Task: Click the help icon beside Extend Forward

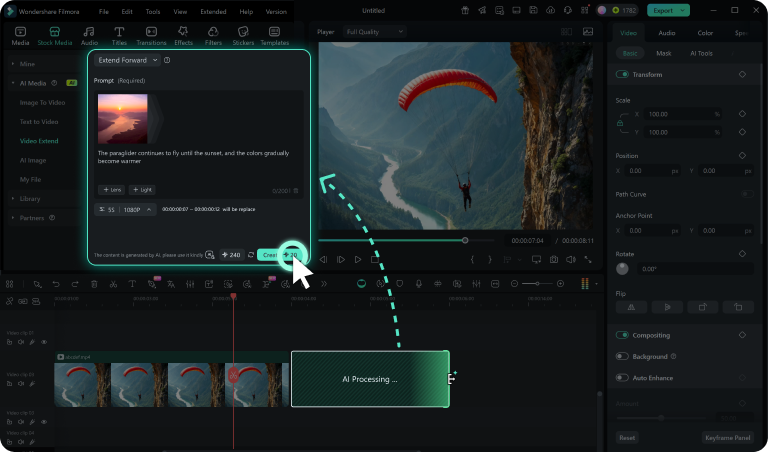Action: [x=167, y=60]
